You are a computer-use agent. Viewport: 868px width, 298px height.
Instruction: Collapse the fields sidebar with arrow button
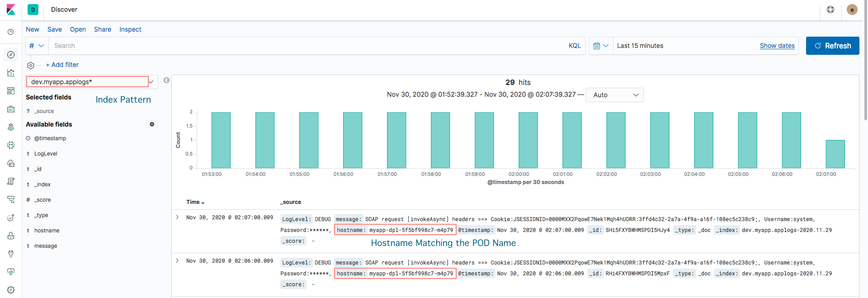point(166,80)
